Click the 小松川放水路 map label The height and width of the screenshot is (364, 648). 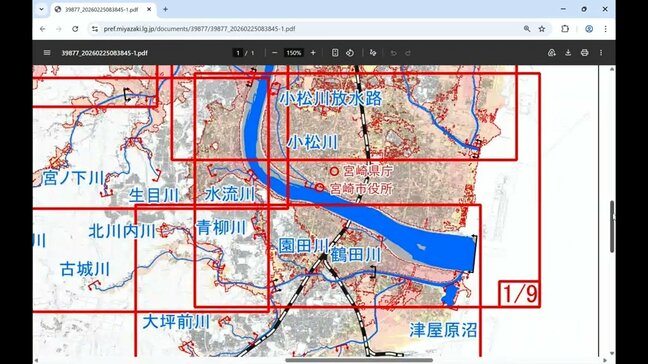pos(330,99)
